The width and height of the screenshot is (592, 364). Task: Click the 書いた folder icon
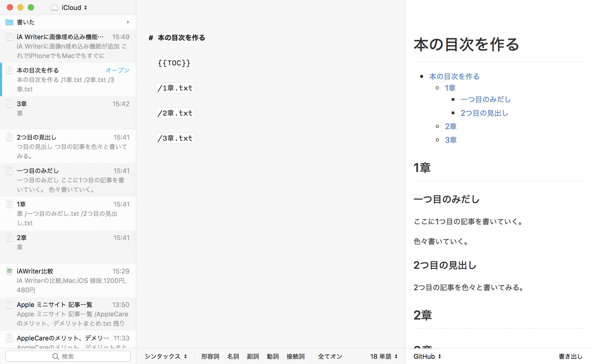[9, 22]
